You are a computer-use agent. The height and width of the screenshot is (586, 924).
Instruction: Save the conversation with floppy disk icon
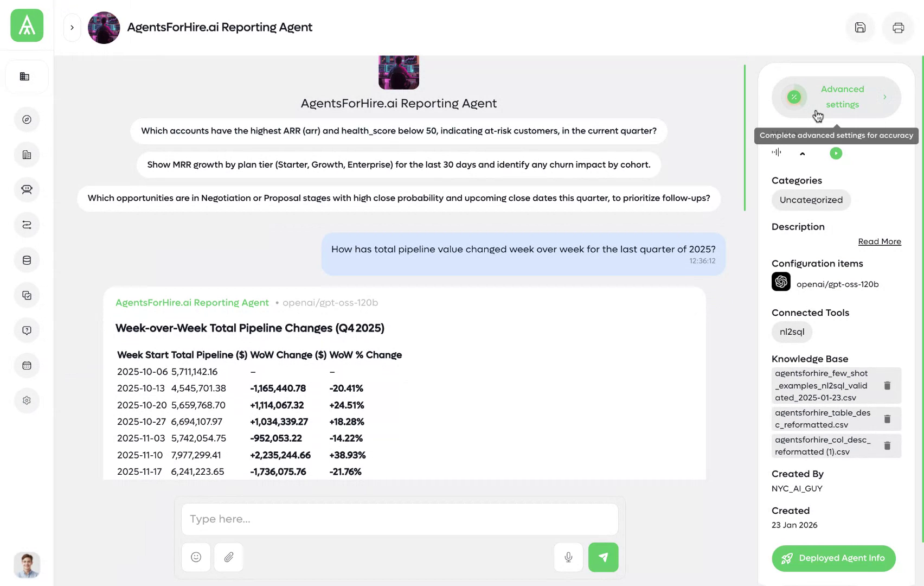[860, 28]
